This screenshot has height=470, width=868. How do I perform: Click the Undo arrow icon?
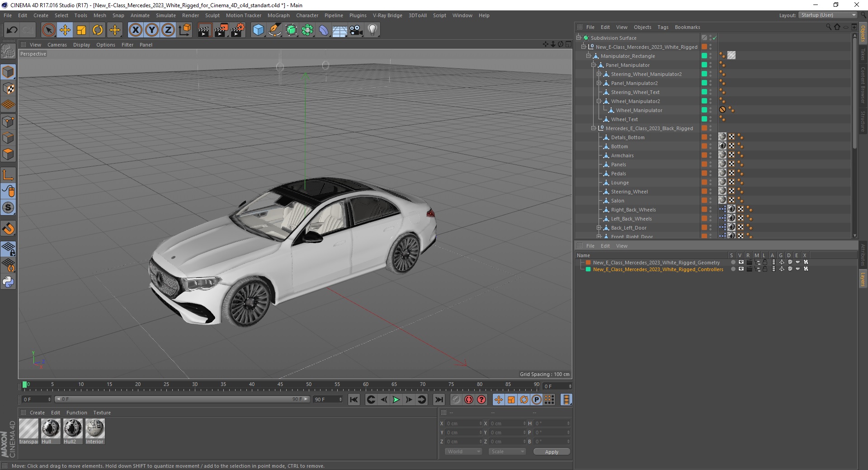(x=12, y=30)
